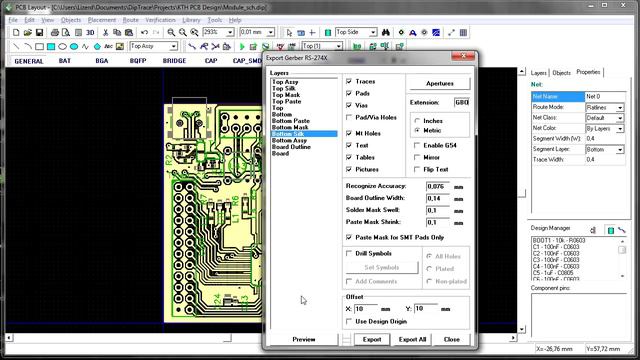The height and width of the screenshot is (360, 640).
Task: Select Board Outline in Layers list
Action: click(x=291, y=147)
